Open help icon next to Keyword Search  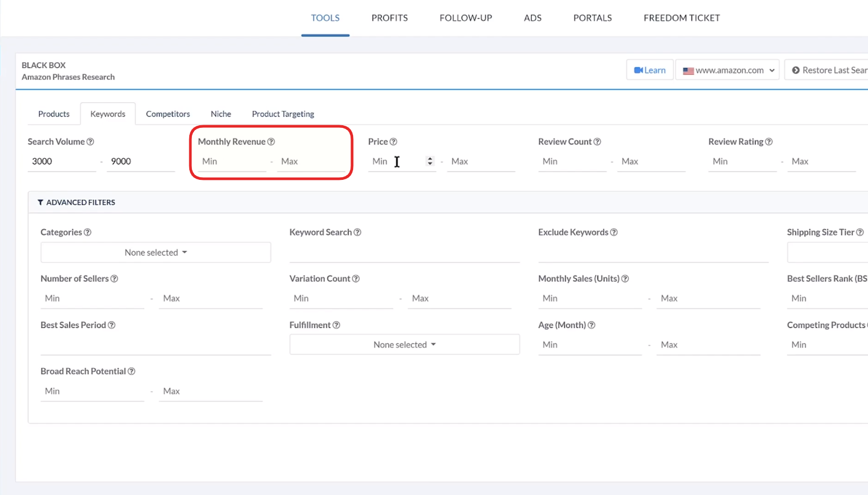[357, 232]
